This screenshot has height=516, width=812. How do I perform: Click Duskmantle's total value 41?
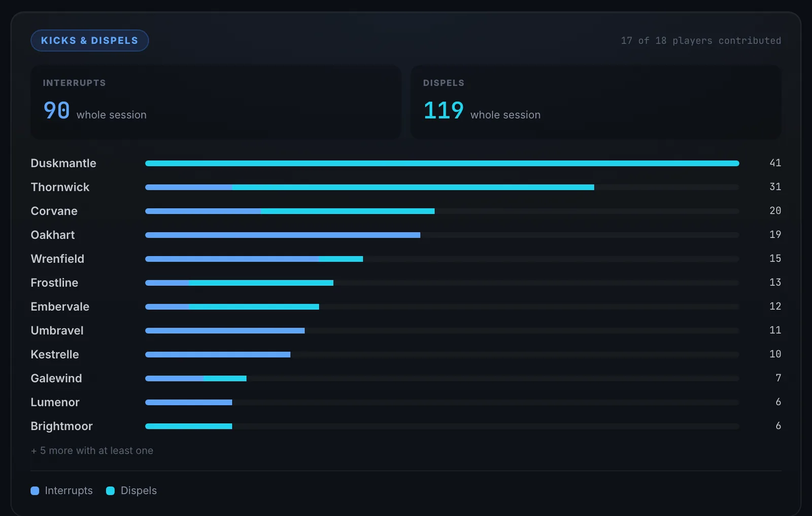(775, 163)
